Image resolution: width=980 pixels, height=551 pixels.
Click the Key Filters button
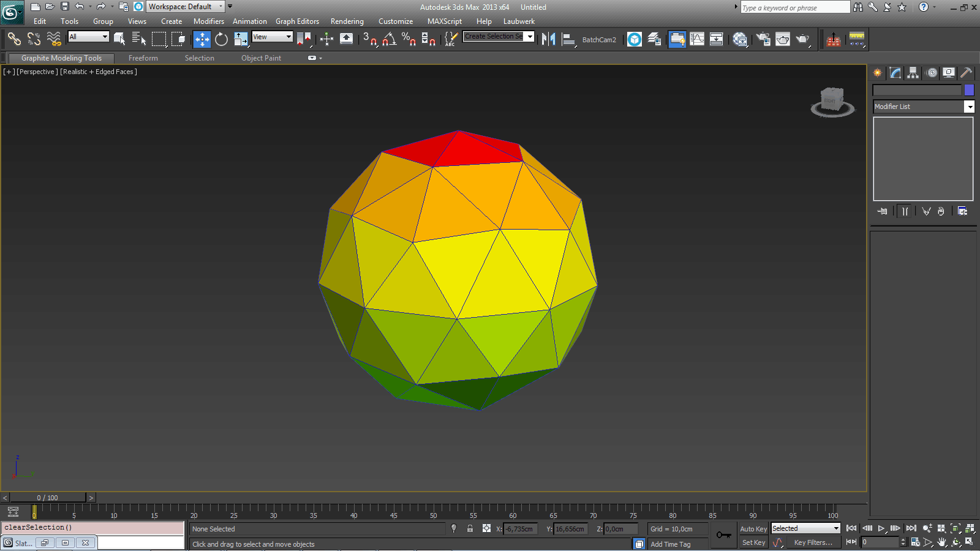(x=813, y=542)
